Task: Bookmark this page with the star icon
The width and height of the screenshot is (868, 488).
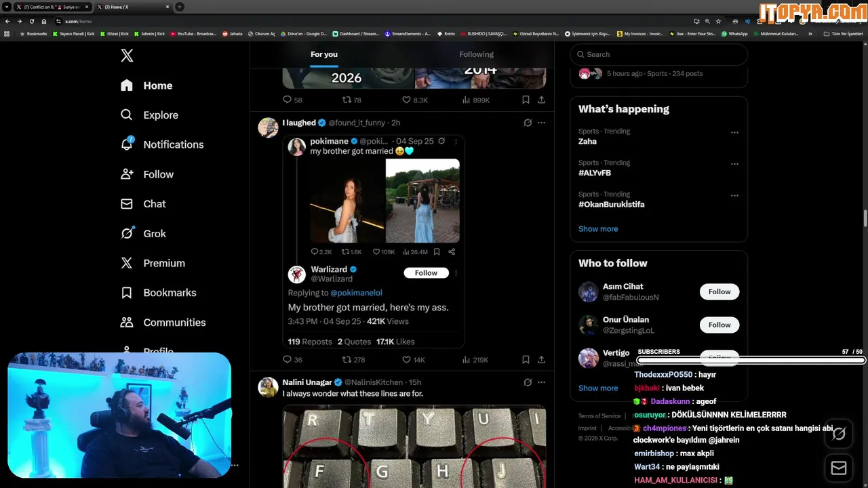Action: 718,21
